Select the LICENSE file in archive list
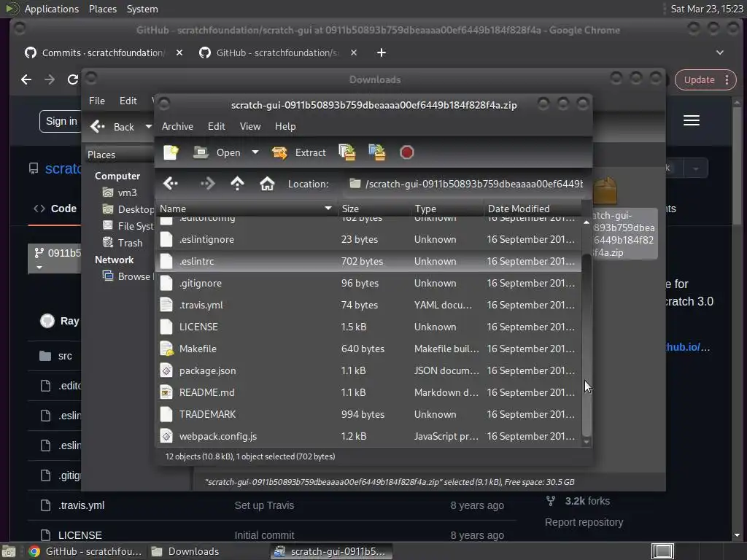This screenshot has height=560, width=747. point(368,327)
